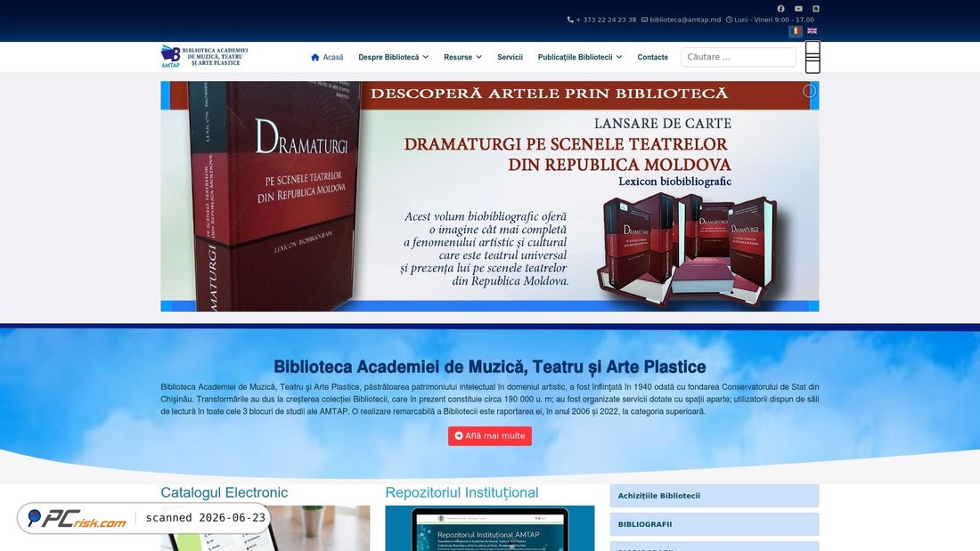Click the Repozitoriul Instituțional AMTAP preview image
Image resolution: width=980 pixels, height=551 pixels.
click(489, 529)
